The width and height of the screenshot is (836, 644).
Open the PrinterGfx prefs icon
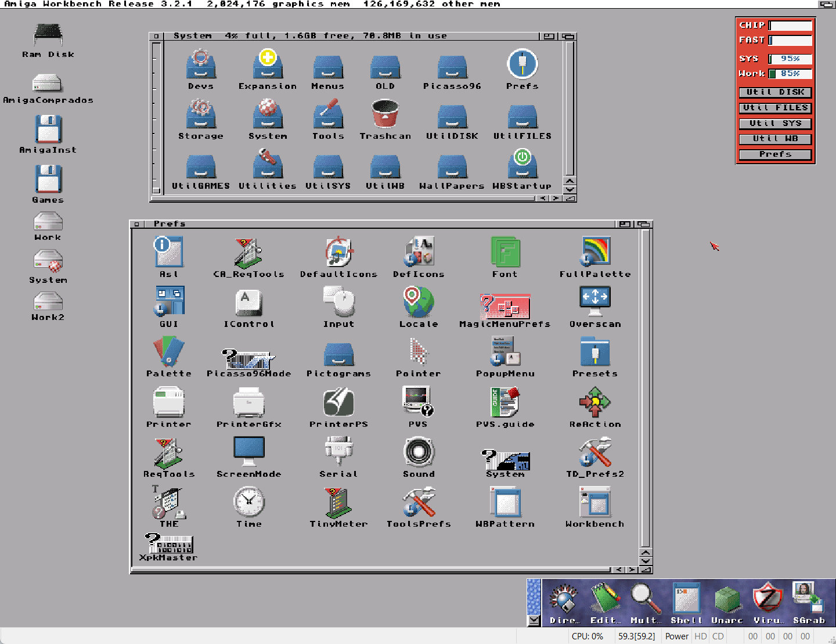[x=248, y=402]
